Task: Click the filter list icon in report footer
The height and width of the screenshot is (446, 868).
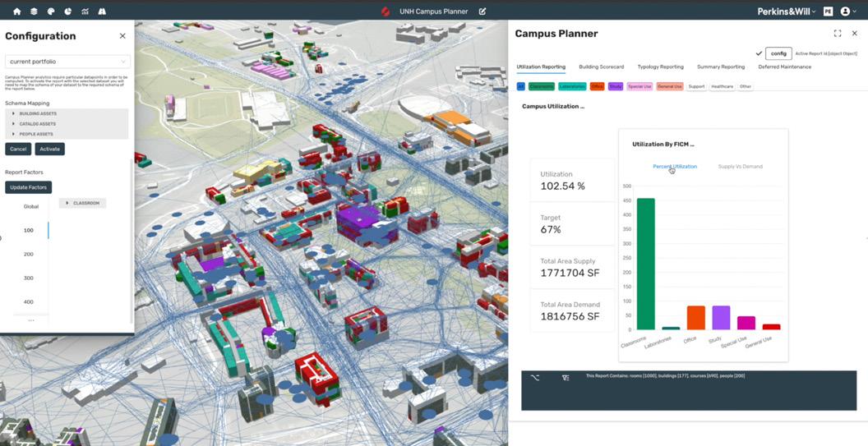Action: pos(566,378)
